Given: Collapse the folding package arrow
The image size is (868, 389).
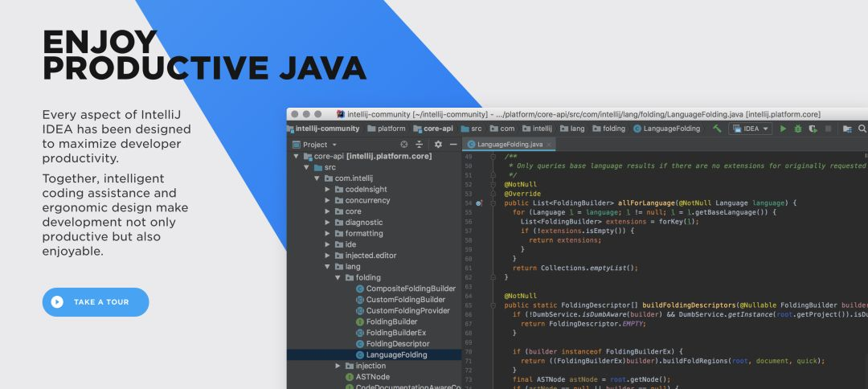Looking at the screenshot, I should tap(338, 278).
